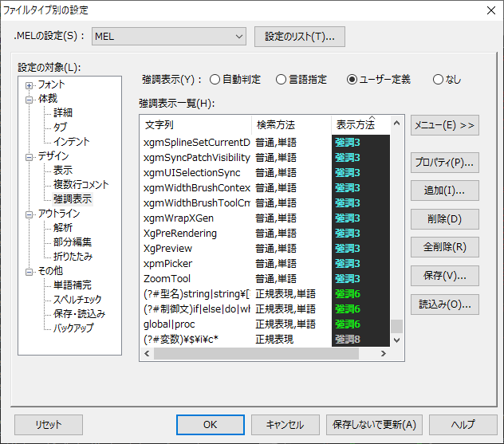Select タブ in the settings tree
This screenshot has width=504, height=444.
coord(61,128)
